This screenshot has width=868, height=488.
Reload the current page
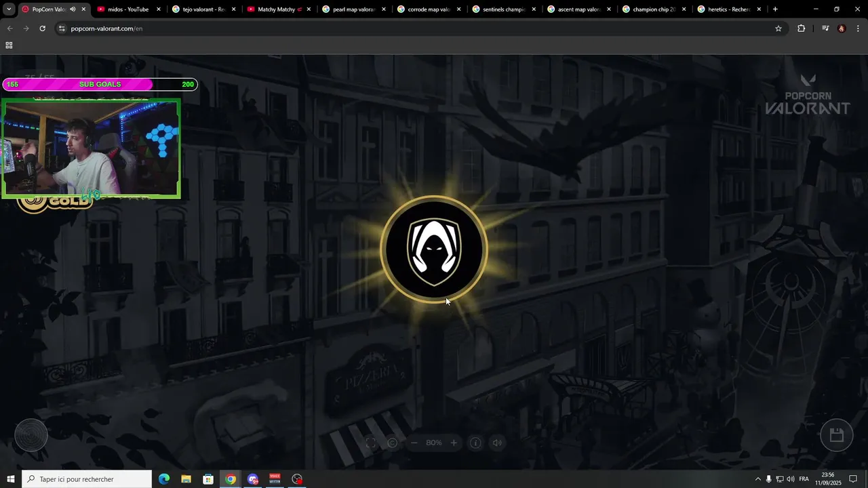(42, 28)
